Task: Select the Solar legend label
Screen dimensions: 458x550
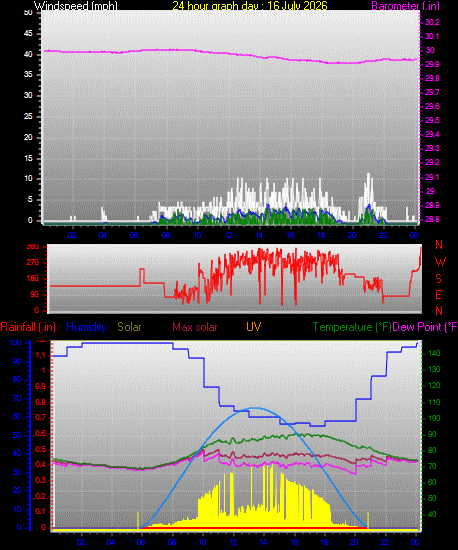Action: (129, 327)
